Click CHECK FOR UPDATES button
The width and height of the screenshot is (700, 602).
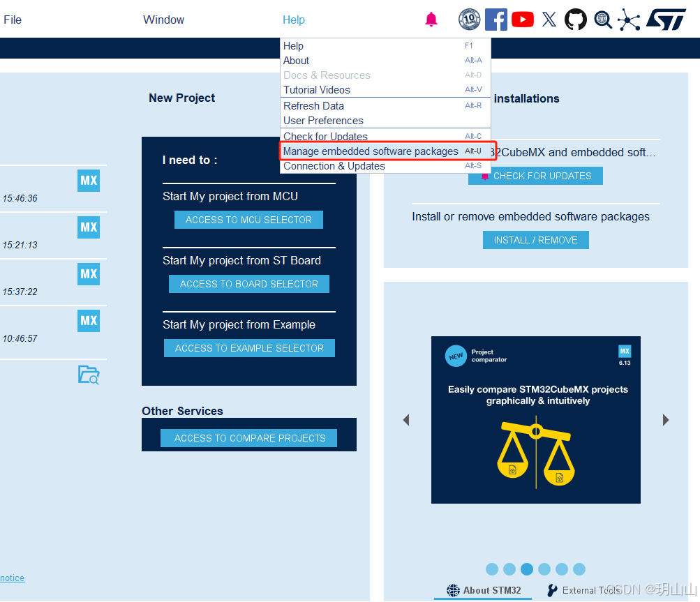tap(535, 176)
